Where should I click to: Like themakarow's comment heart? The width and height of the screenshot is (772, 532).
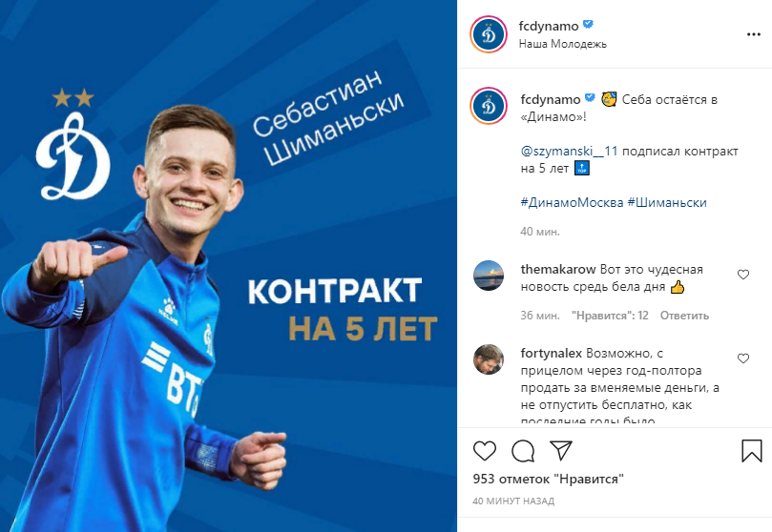coord(743,275)
